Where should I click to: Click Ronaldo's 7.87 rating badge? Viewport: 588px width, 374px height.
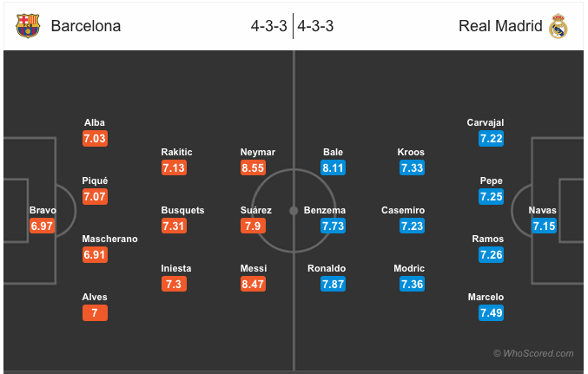tap(333, 284)
